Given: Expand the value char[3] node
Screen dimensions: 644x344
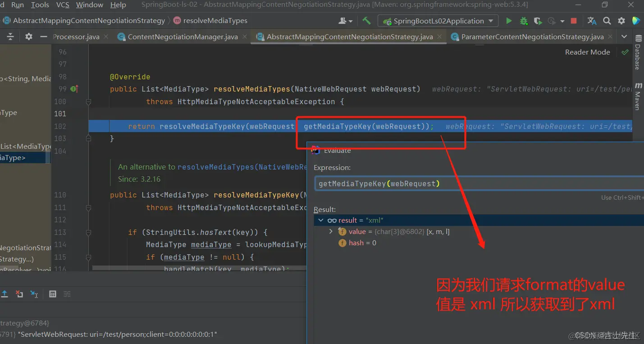Looking at the screenshot, I should point(331,231).
